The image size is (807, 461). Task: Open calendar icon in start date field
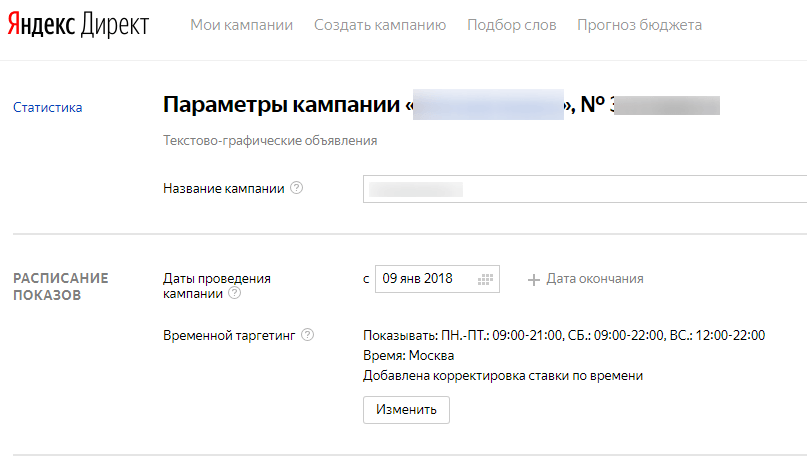(x=486, y=279)
